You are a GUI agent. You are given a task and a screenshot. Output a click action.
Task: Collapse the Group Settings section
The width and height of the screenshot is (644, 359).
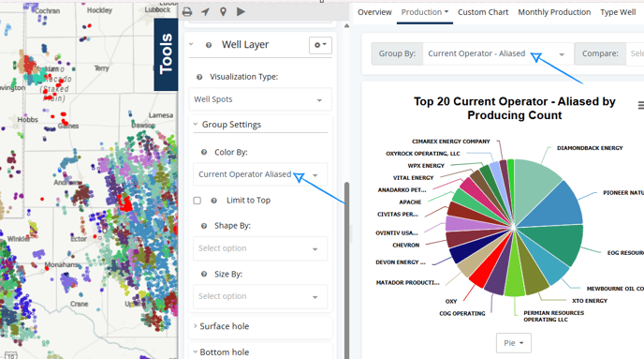click(x=196, y=124)
